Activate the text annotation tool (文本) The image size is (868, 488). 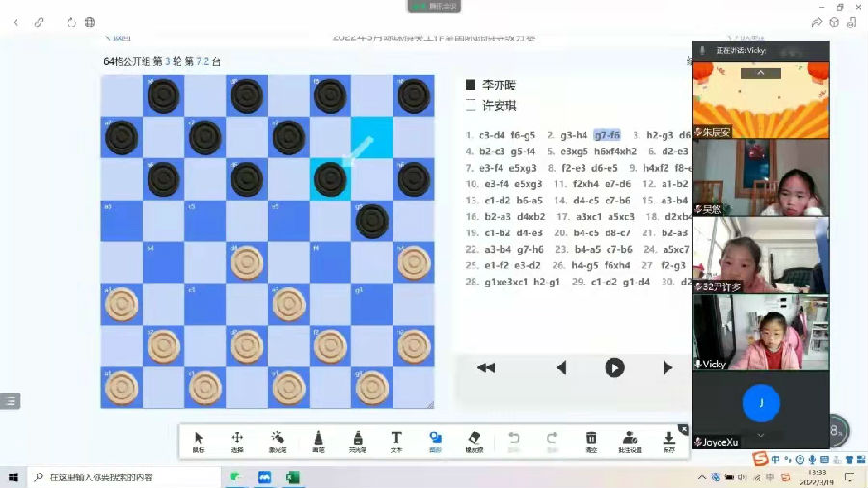coord(396,442)
